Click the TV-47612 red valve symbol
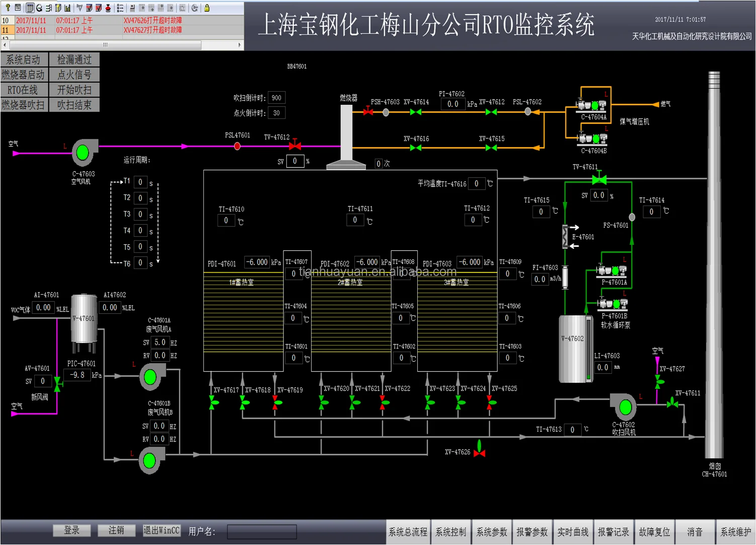Image resolution: width=756 pixels, height=545 pixels. [x=295, y=146]
